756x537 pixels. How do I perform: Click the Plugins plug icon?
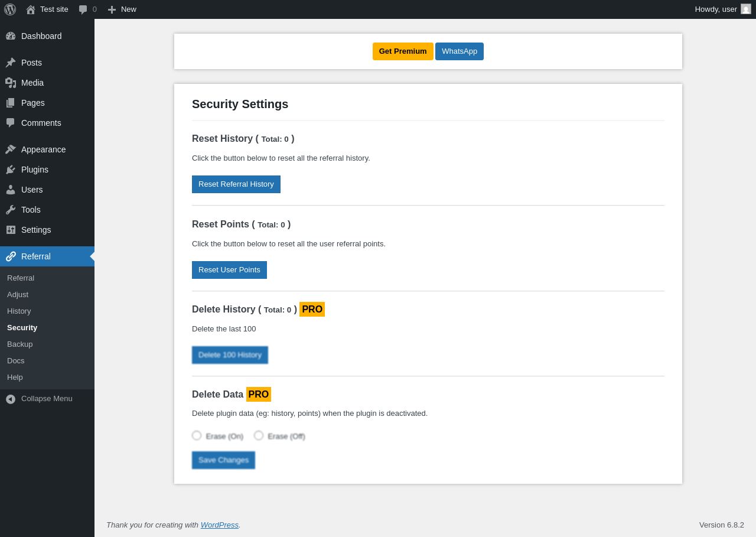(x=11, y=170)
